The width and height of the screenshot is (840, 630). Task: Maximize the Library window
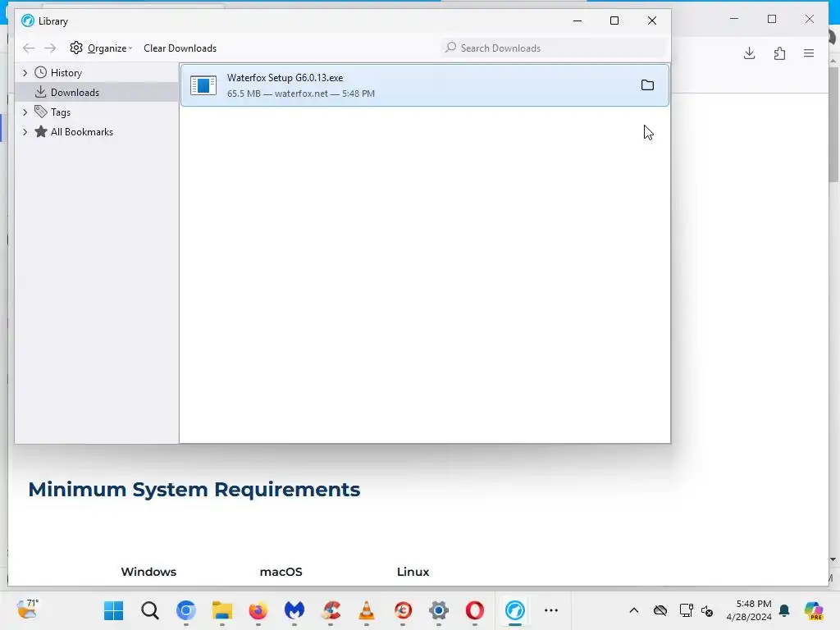pyautogui.click(x=614, y=21)
